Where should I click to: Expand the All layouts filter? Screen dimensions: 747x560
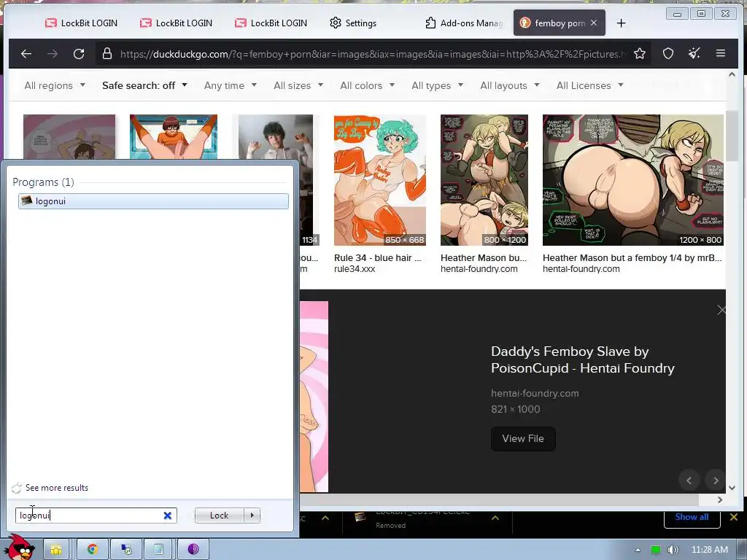(510, 86)
